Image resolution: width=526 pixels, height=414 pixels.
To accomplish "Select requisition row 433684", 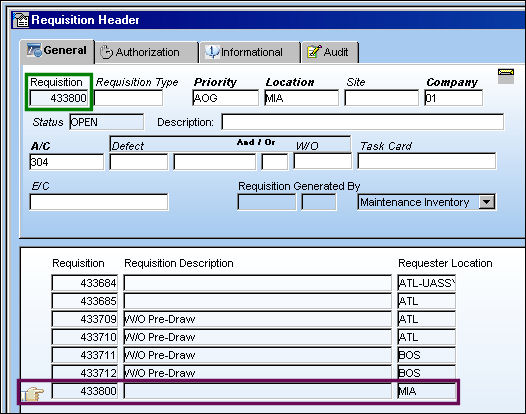I will click(85, 283).
